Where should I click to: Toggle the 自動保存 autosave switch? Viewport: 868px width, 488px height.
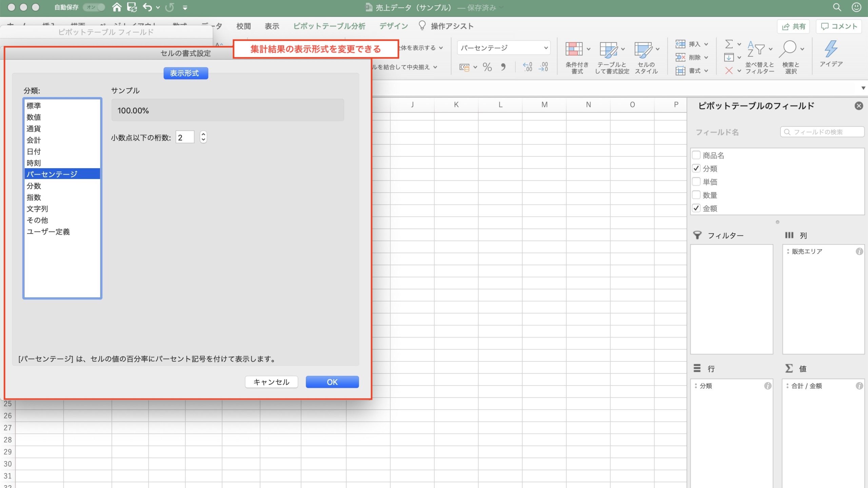point(94,7)
